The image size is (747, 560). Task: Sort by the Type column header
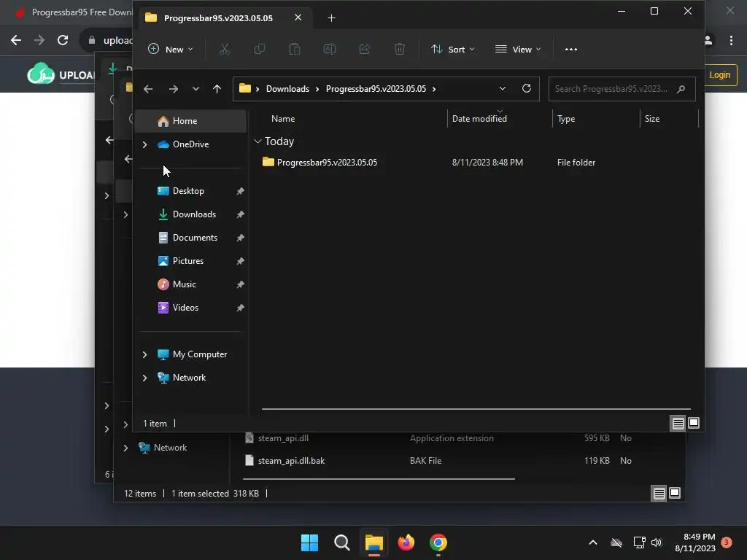566,119
